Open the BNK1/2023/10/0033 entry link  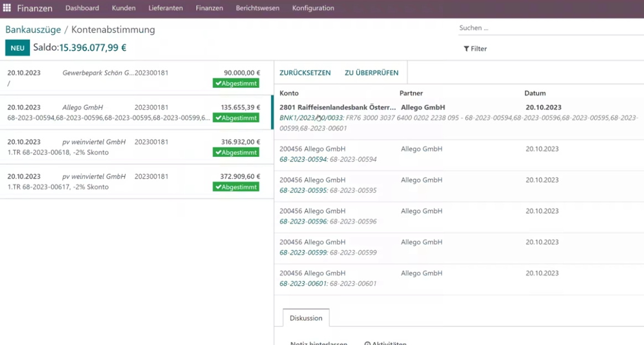[311, 118]
